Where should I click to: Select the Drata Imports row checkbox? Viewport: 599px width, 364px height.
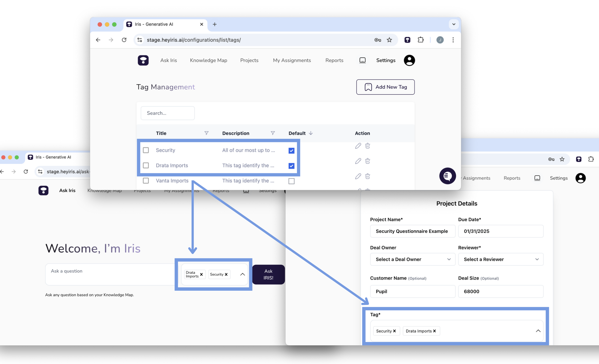click(146, 165)
